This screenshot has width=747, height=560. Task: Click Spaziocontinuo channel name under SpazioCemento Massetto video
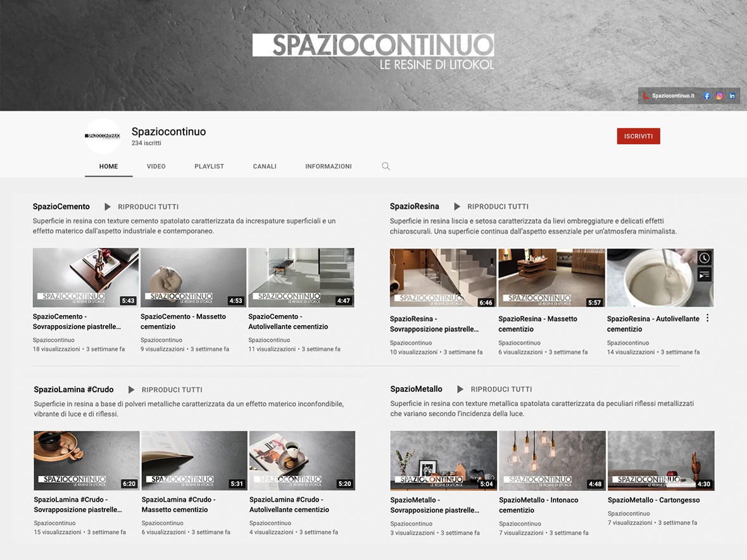(161, 340)
